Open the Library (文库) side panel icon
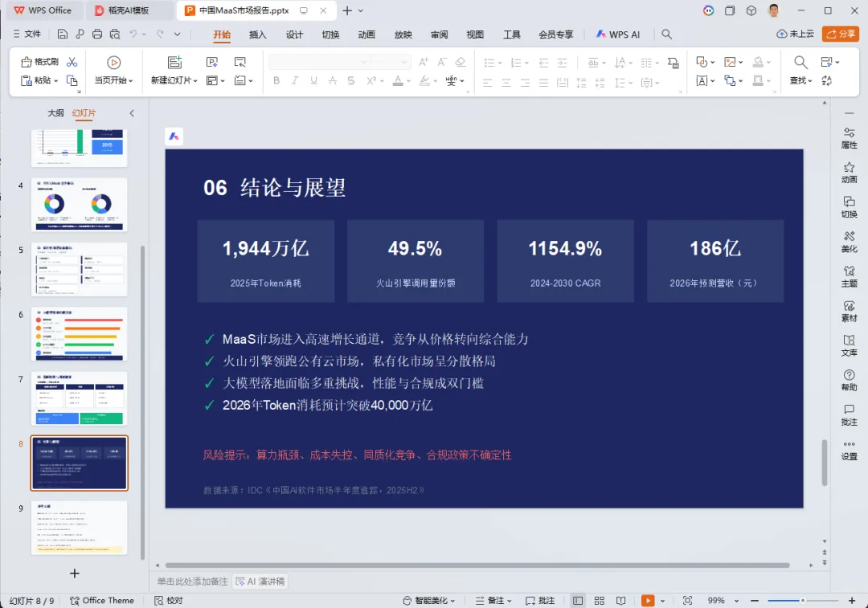Viewport: 868px width, 608px height. click(850, 346)
